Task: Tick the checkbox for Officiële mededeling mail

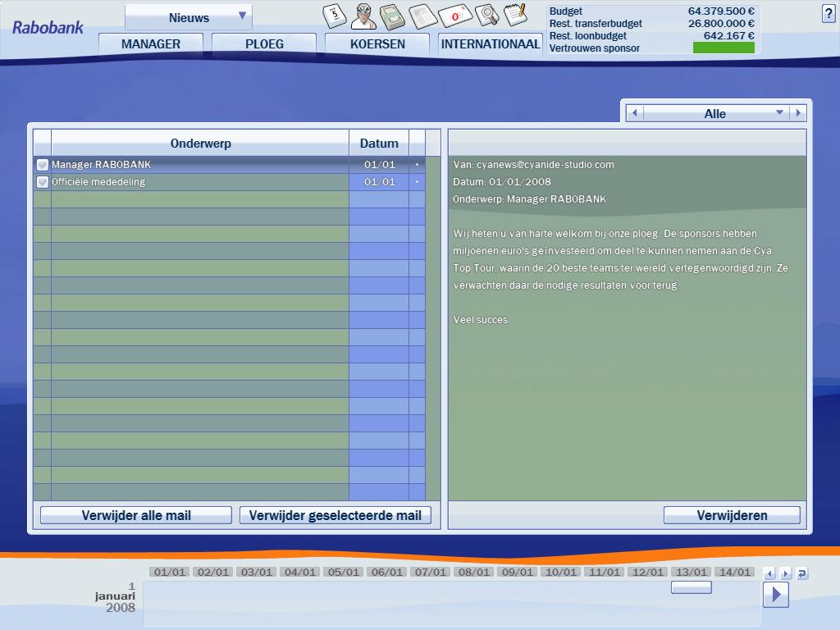Action: [x=43, y=182]
